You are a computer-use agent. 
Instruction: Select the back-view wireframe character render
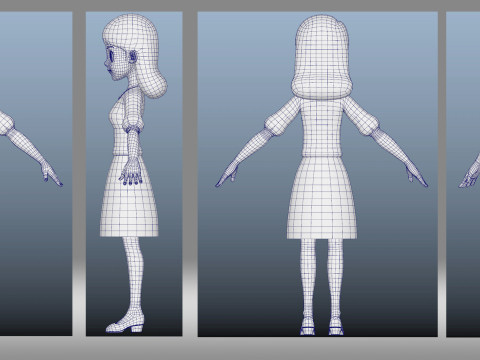tap(318, 174)
